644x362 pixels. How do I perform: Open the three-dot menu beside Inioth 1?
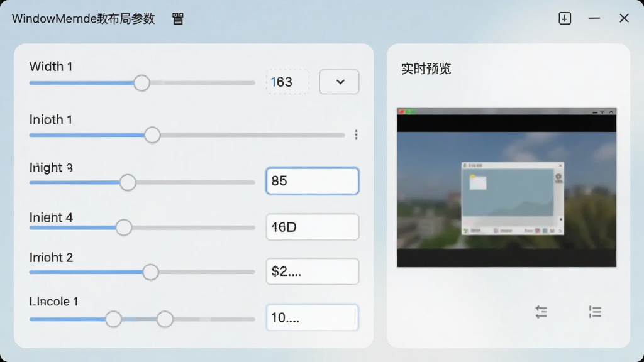(356, 134)
